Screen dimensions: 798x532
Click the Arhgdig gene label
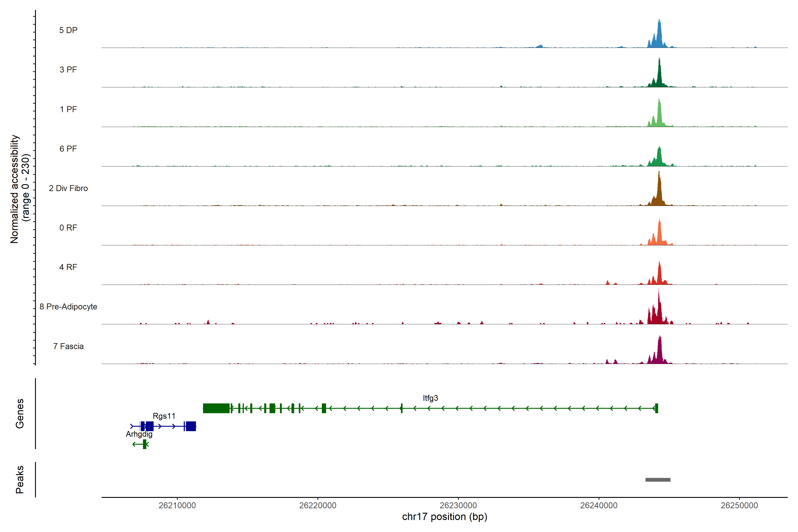tap(139, 434)
